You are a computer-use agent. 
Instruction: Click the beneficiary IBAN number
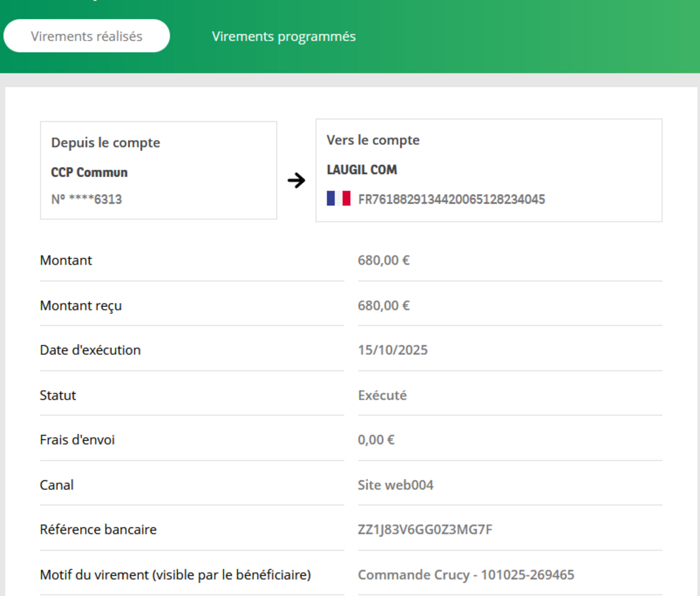click(451, 199)
